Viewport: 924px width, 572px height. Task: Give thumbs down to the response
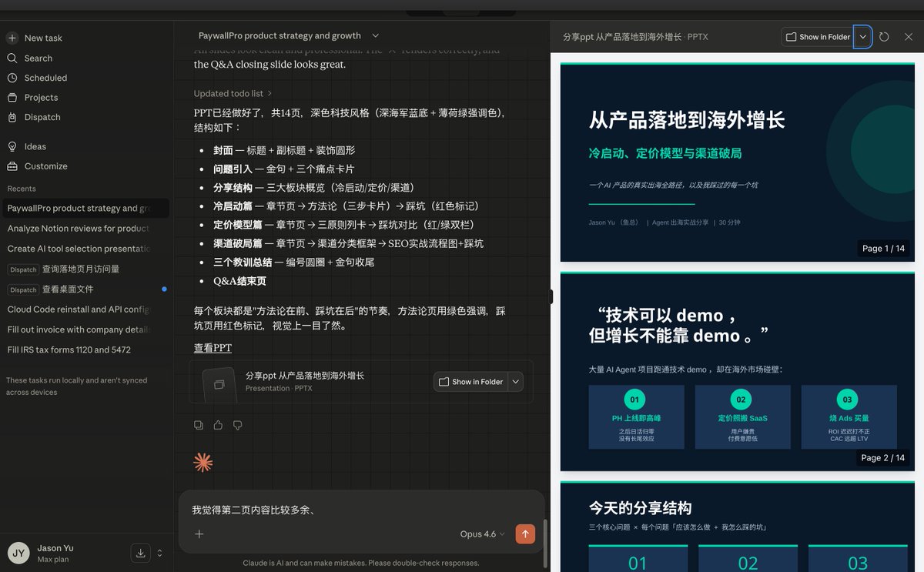pyautogui.click(x=236, y=424)
